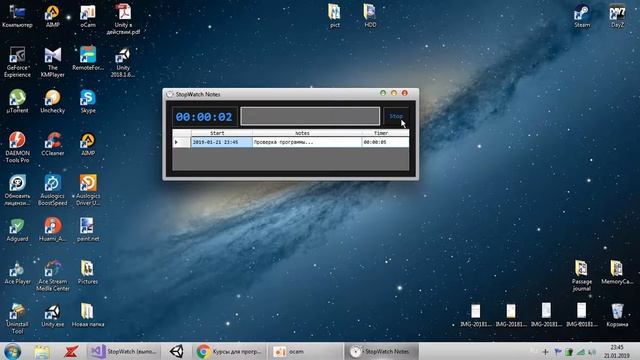Open the Steam desktop icon
The width and height of the screenshot is (640, 360).
click(x=582, y=16)
